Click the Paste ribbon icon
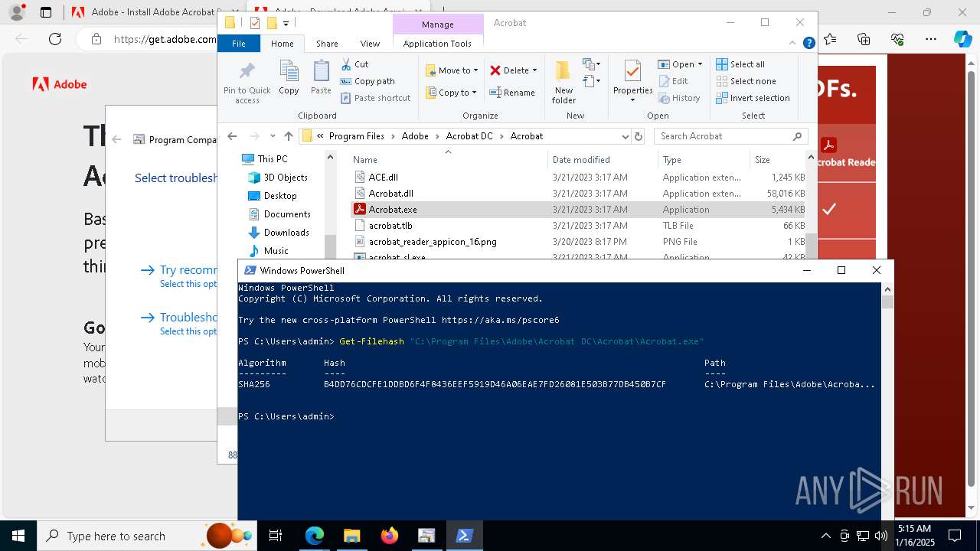 tap(321, 77)
